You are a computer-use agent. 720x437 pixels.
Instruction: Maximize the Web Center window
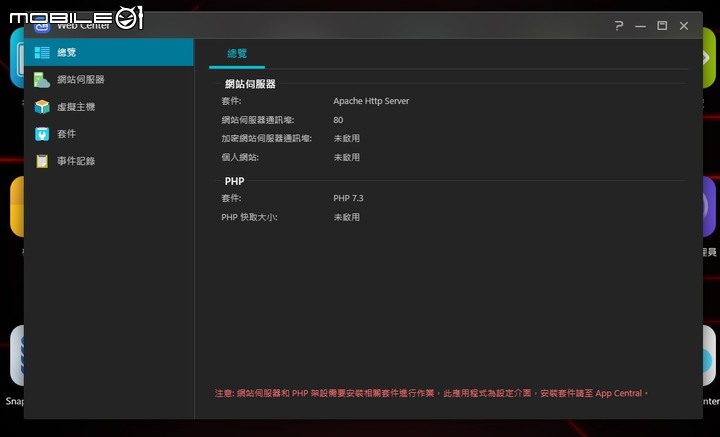tap(662, 26)
